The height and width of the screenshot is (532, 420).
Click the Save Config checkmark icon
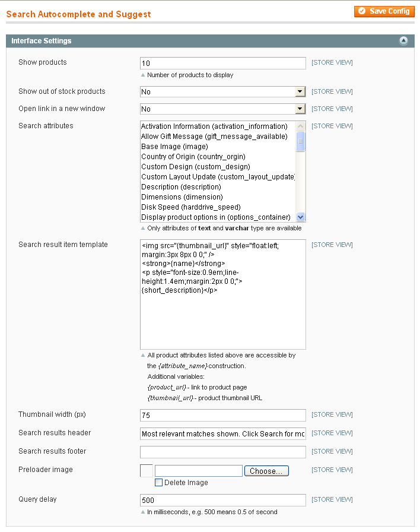362,11
